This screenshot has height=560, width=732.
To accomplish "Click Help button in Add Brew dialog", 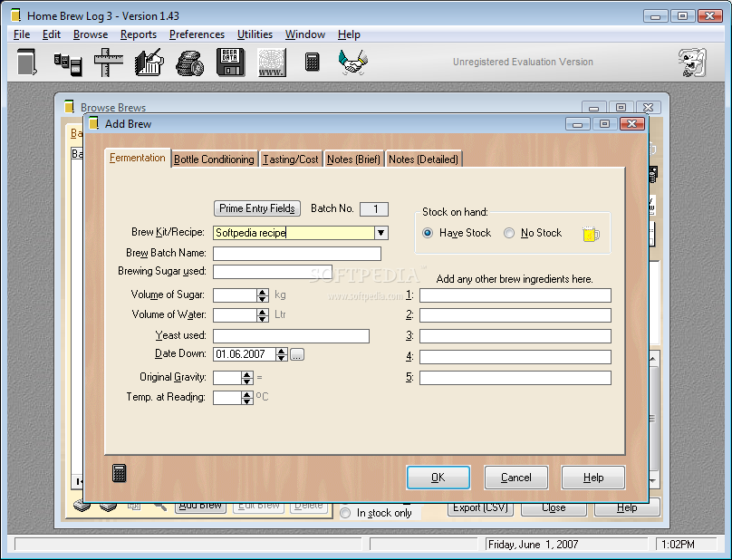I will pos(592,478).
